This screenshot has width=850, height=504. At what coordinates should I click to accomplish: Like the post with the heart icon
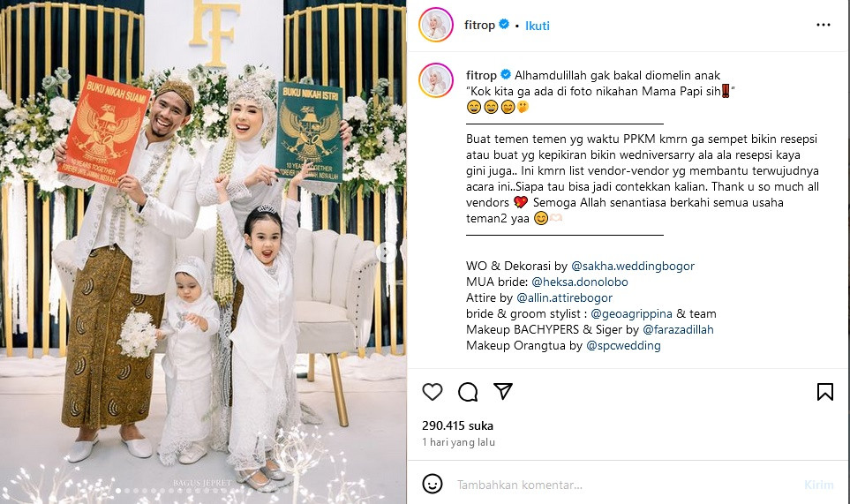point(432,392)
